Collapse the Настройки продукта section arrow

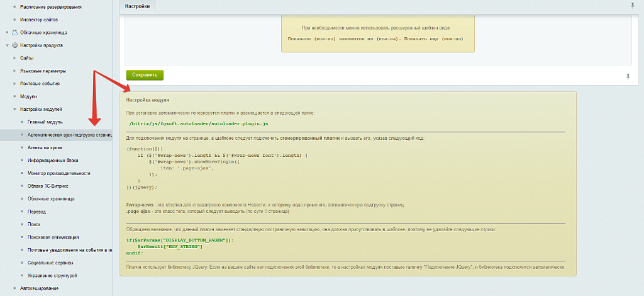pyautogui.click(x=8, y=45)
